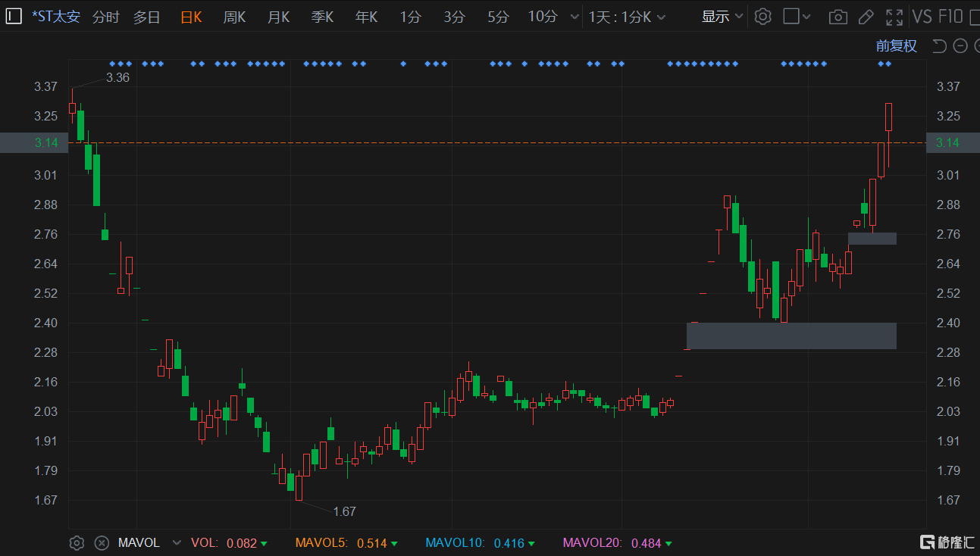
Task: Select the 3.14 price tag on right axis
Action: pyautogui.click(x=953, y=142)
